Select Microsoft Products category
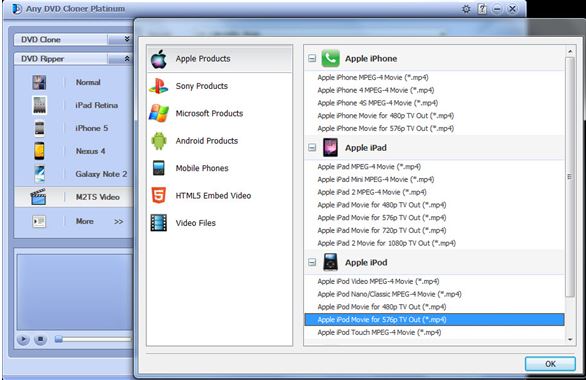Image resolution: width=586 pixels, height=380 pixels. click(x=219, y=113)
